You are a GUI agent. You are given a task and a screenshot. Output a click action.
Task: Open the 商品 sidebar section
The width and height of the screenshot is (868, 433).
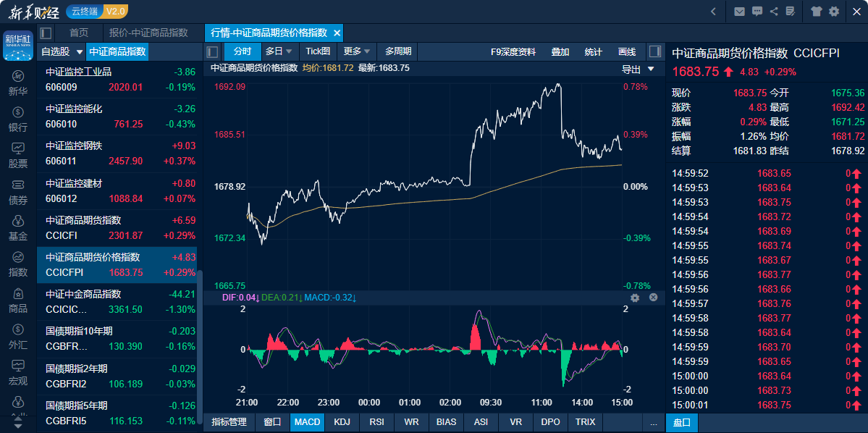click(17, 300)
